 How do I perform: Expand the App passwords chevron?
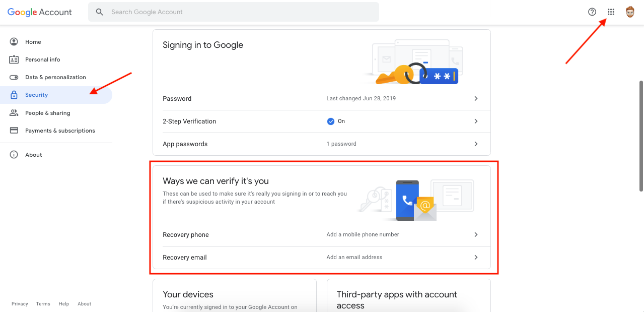(x=476, y=144)
